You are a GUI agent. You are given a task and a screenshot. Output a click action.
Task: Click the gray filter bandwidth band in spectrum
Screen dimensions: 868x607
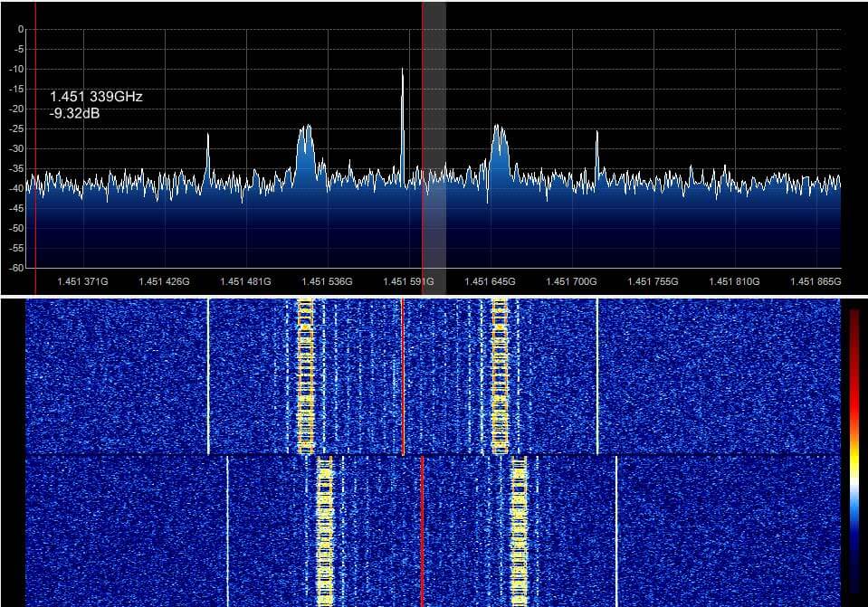pyautogui.click(x=435, y=148)
